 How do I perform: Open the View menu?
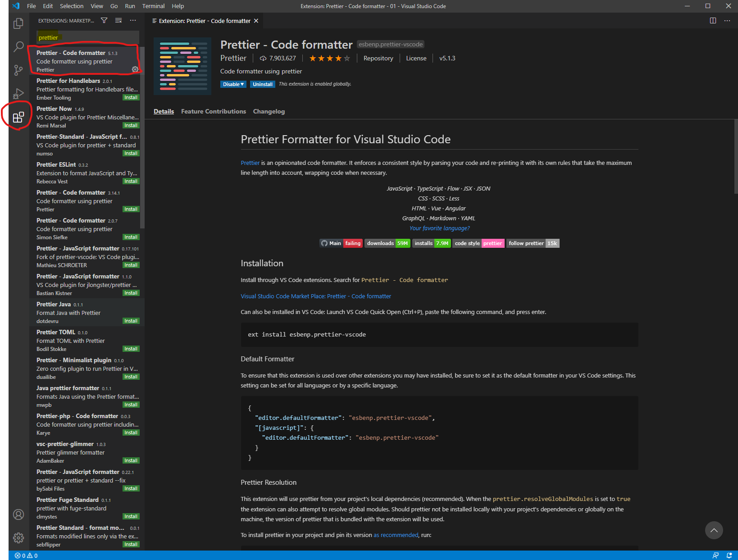97,6
